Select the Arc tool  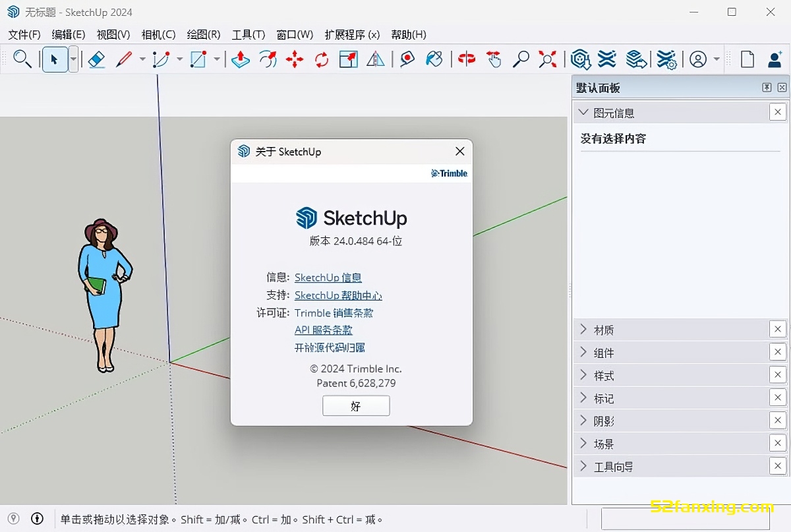(161, 59)
